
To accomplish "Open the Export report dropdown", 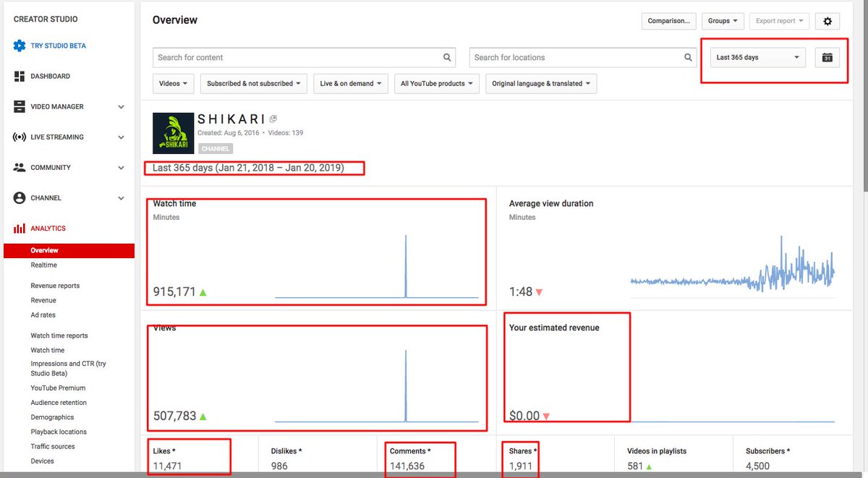I will pos(780,21).
